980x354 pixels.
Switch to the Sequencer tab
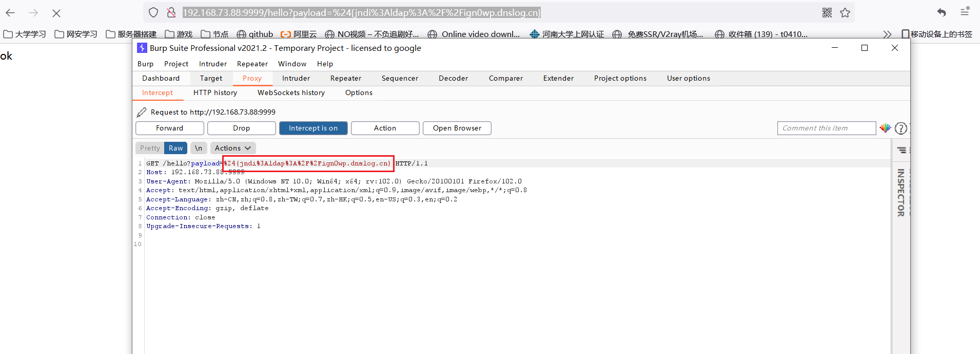[x=400, y=78]
